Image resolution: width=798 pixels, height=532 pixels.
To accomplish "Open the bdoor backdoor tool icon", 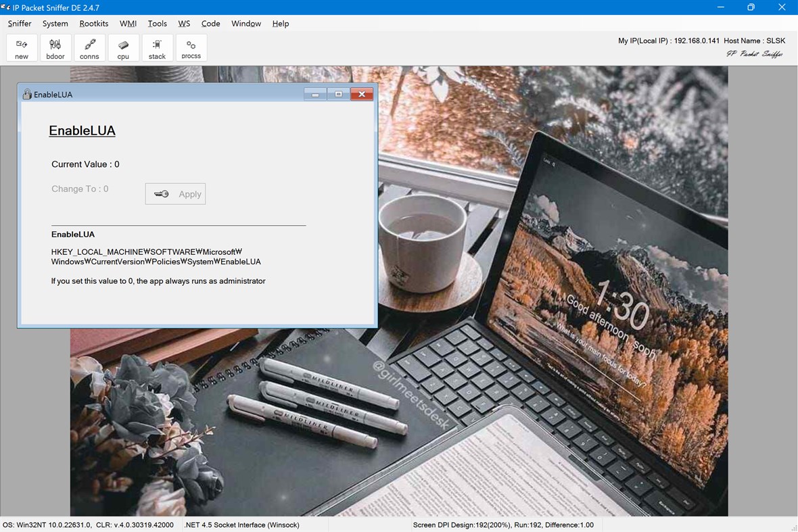I will pyautogui.click(x=55, y=47).
